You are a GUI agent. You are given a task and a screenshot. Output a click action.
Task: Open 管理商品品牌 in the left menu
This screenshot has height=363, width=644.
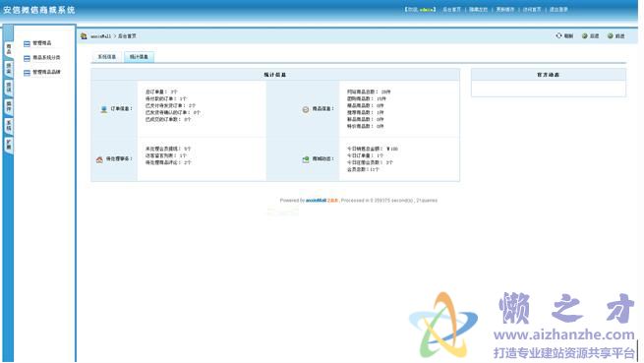(46, 73)
